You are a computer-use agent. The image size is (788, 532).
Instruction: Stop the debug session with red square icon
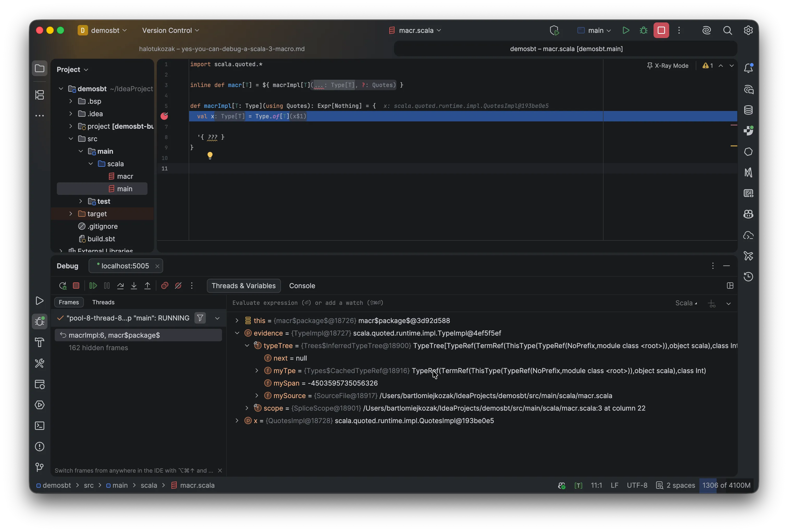[76, 286]
